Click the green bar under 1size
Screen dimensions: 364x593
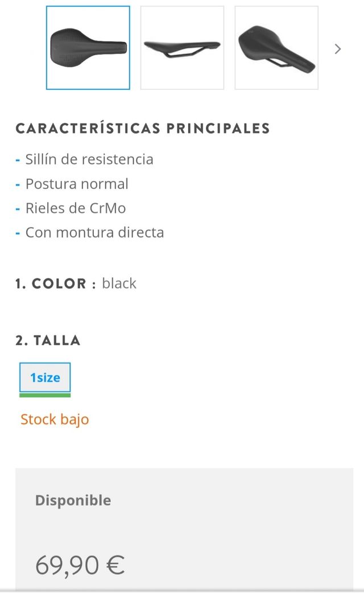[x=45, y=395]
